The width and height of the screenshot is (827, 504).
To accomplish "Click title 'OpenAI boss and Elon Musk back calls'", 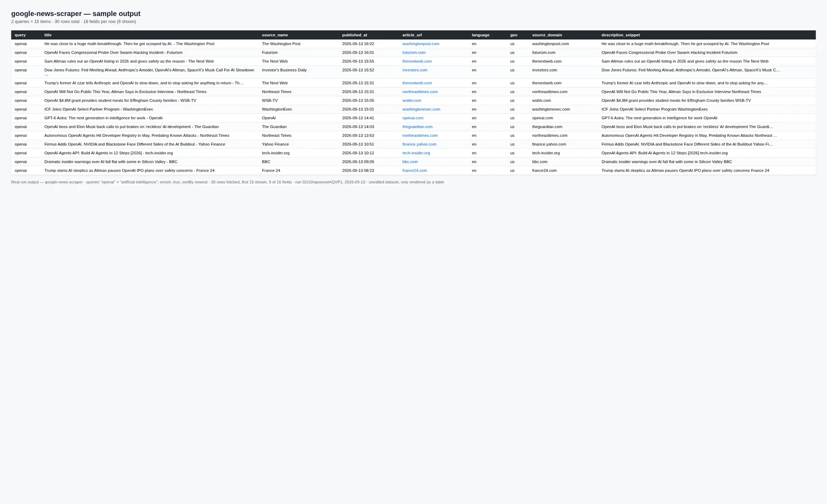I will (x=131, y=127).
